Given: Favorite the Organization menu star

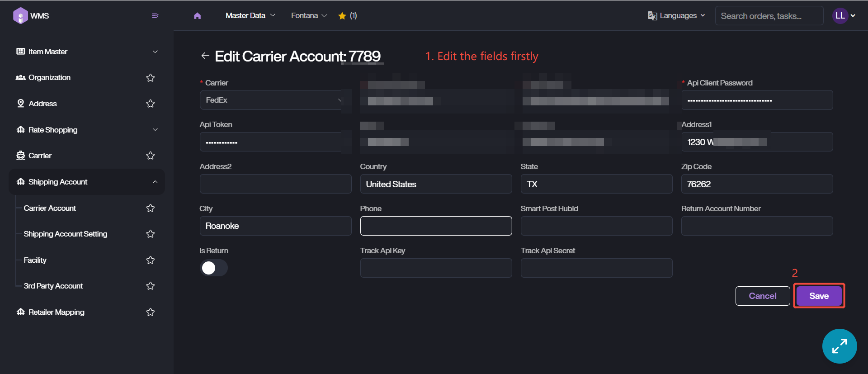Looking at the screenshot, I should (x=151, y=78).
